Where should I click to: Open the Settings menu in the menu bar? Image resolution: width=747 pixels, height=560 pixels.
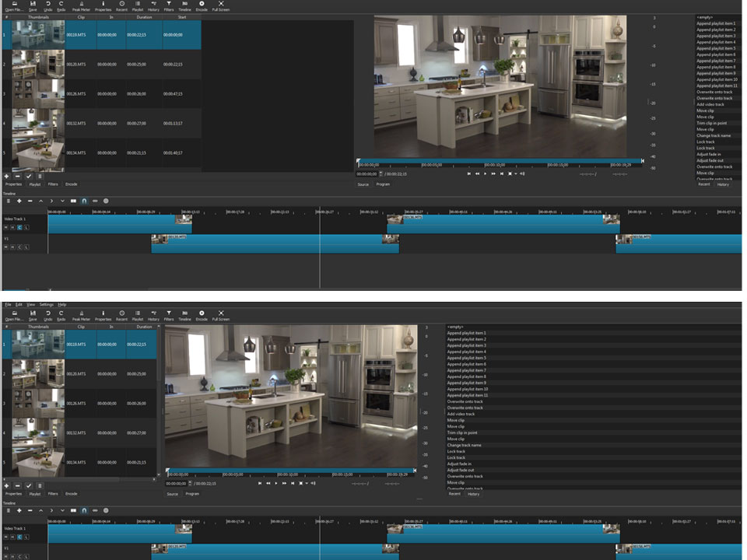pos(46,304)
